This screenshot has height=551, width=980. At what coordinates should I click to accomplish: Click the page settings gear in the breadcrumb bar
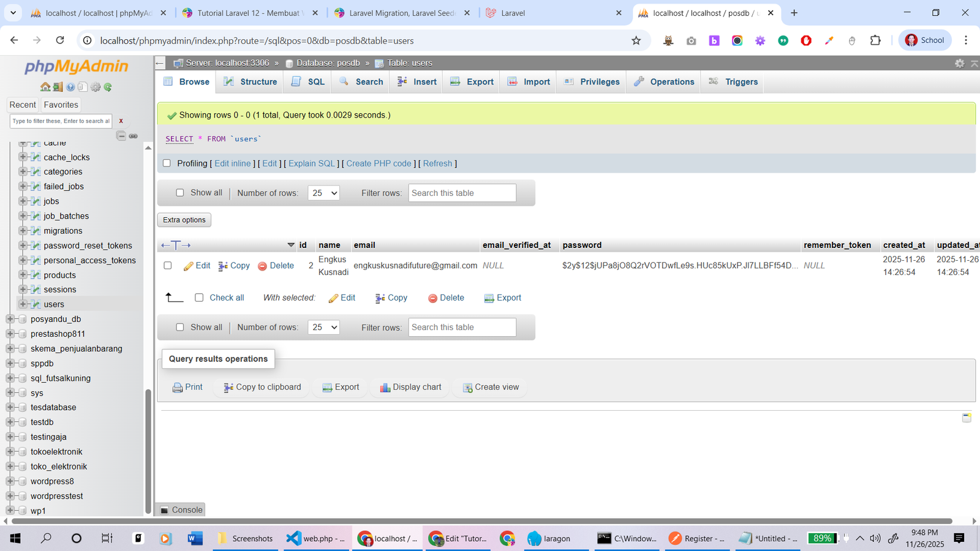(959, 63)
